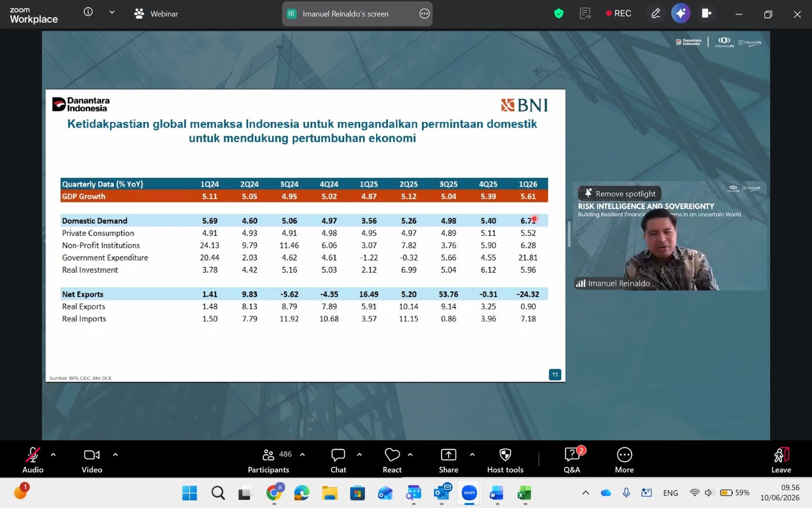812x508 pixels.
Task: Leave the webinar
Action: [781, 460]
